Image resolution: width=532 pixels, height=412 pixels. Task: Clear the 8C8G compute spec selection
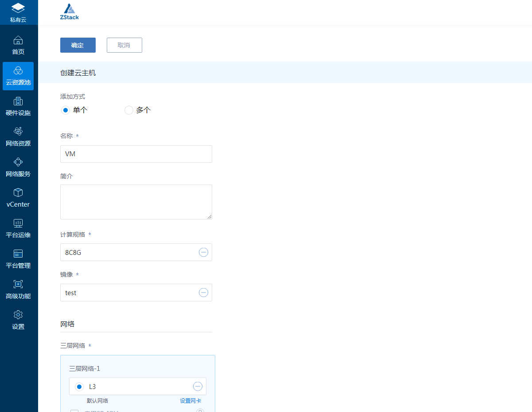coord(203,252)
